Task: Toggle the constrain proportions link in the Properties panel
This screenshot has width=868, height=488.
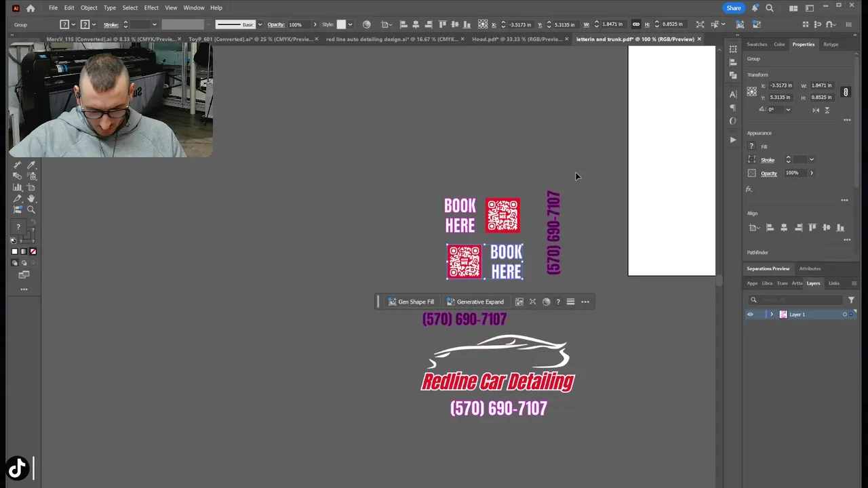Action: pyautogui.click(x=846, y=91)
